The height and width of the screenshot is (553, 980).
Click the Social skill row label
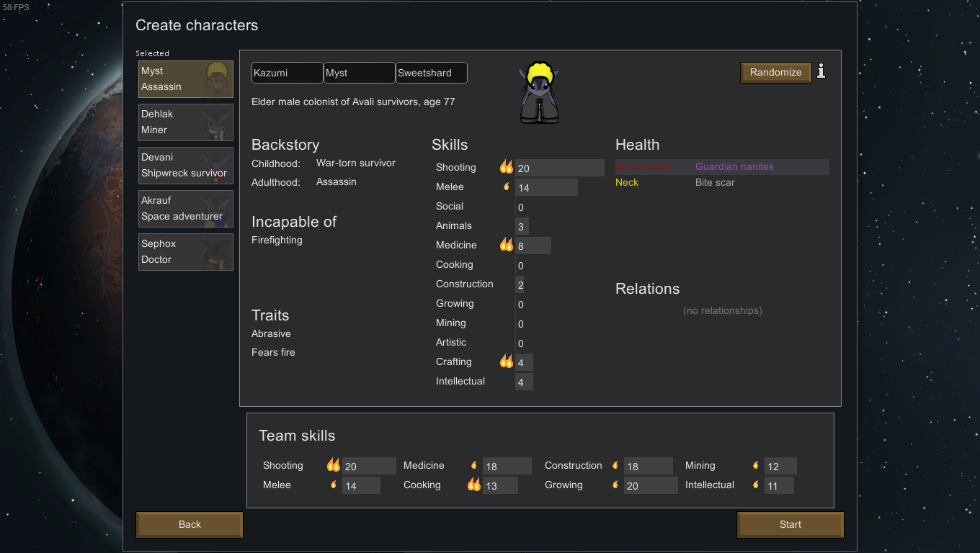click(x=450, y=206)
